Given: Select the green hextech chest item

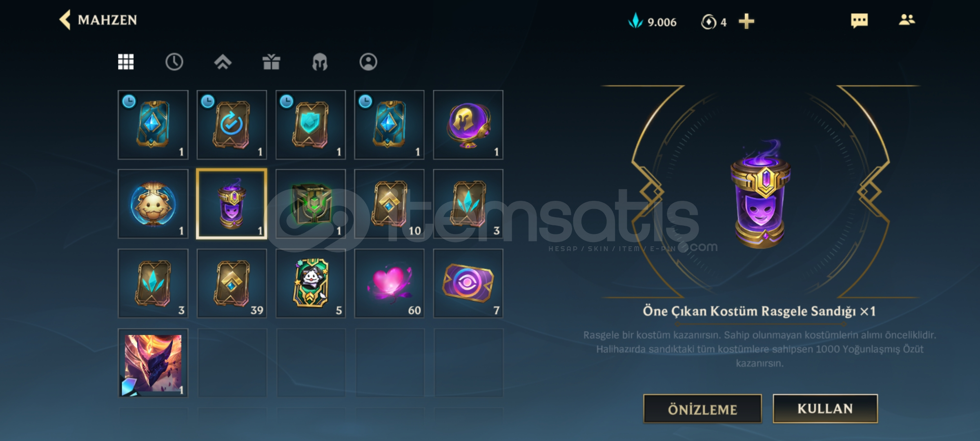Looking at the screenshot, I should click(x=311, y=204).
